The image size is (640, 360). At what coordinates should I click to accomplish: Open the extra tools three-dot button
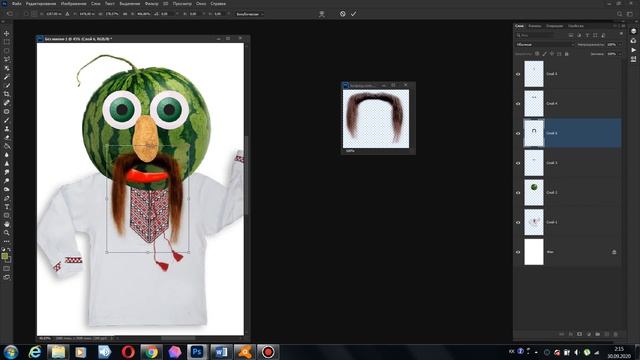click(7, 241)
